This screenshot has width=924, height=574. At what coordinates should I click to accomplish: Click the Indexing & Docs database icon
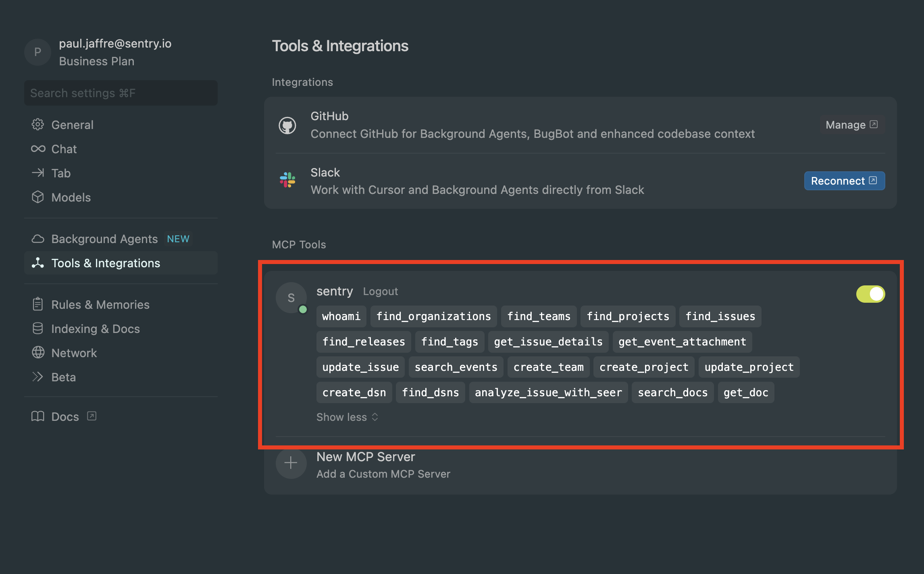38,329
